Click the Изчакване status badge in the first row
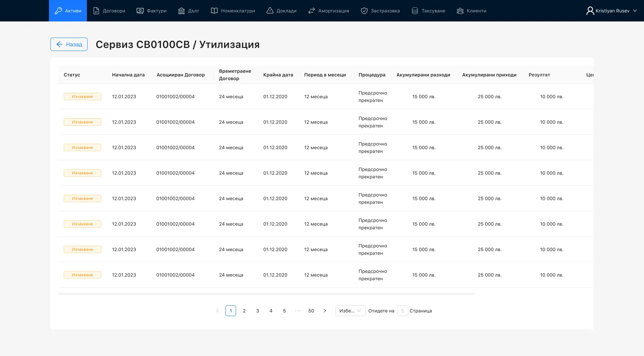The image size is (644, 356). point(83,97)
